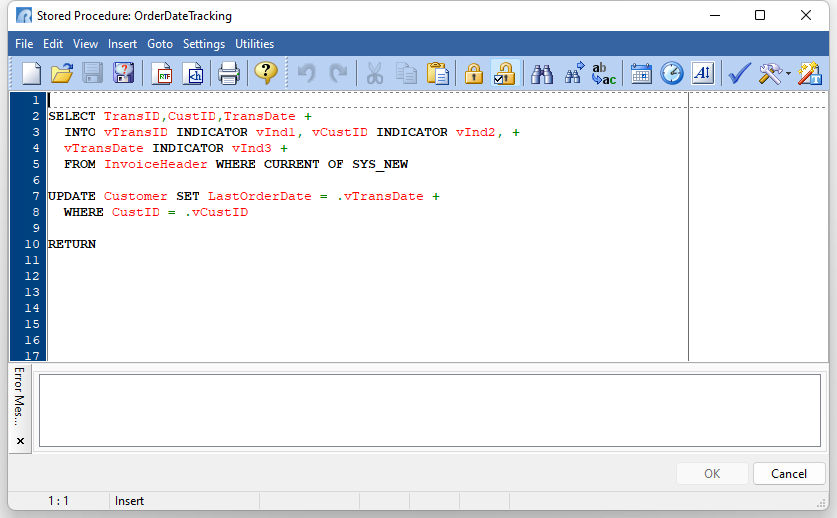The image size is (837, 518).
Task: Click the Cancel button
Action: point(788,474)
